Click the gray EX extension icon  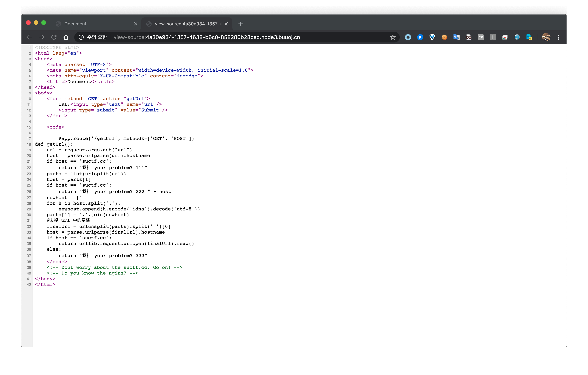(481, 37)
